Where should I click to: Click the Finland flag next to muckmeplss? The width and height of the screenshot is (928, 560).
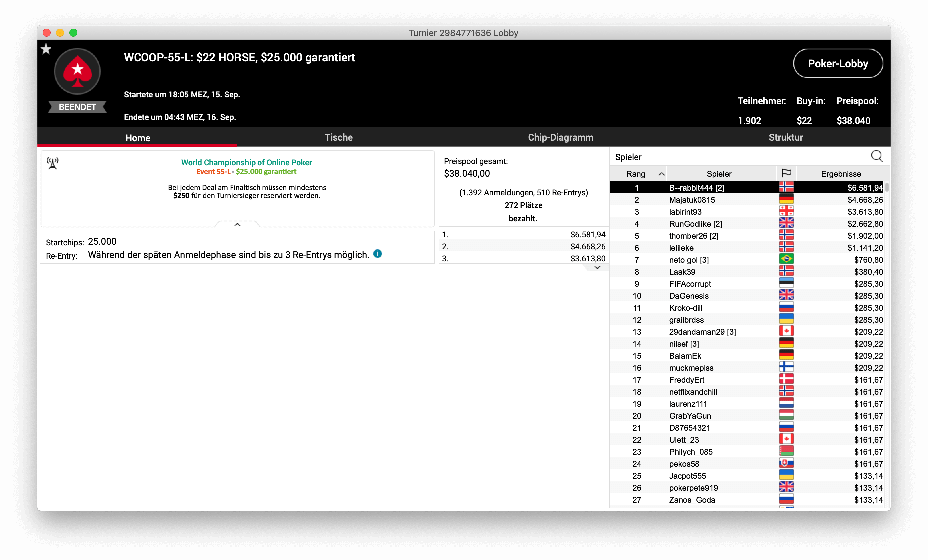pos(786,367)
